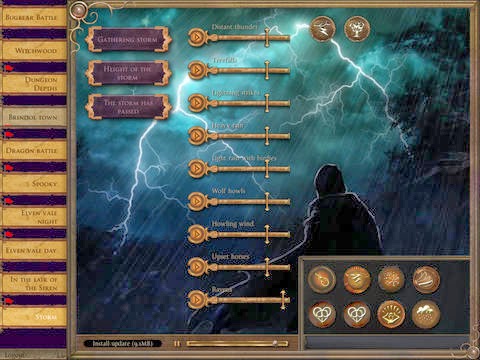The width and height of the screenshot is (480, 360).
Task: Toggle Light rain with birdies playback
Action: click(197, 169)
